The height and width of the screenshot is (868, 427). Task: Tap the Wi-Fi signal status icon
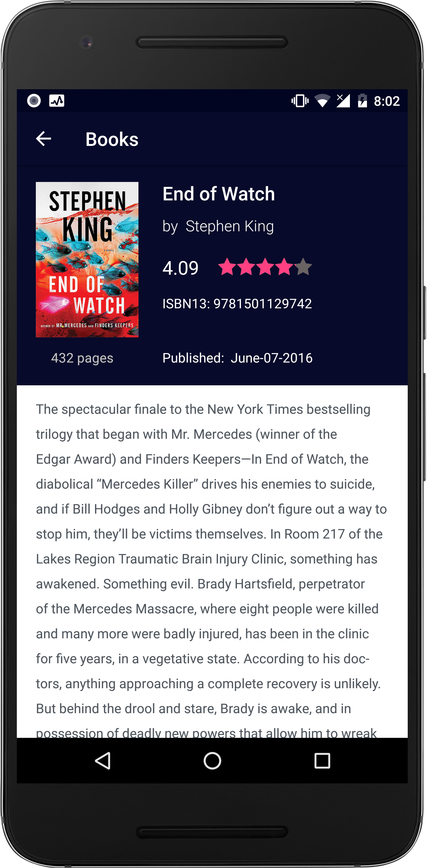coord(322,101)
